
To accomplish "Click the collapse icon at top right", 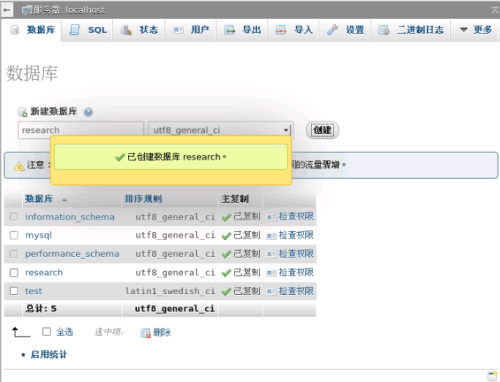I will (495, 10).
